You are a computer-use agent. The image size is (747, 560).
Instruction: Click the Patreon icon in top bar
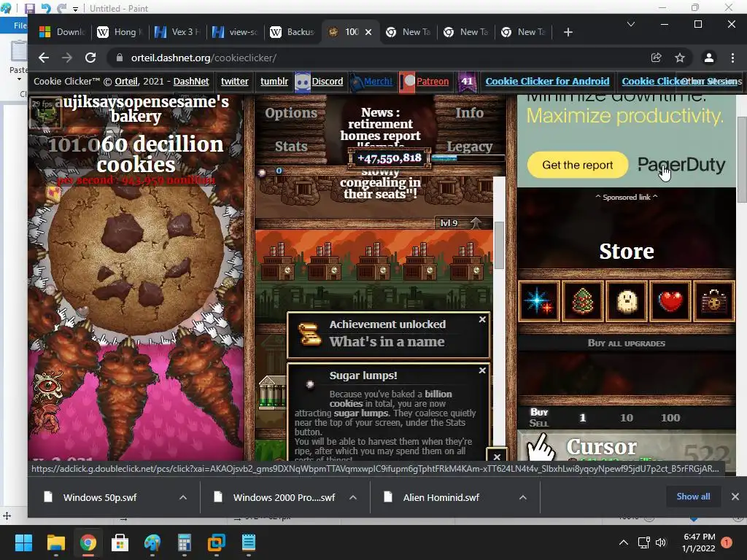[x=407, y=82]
